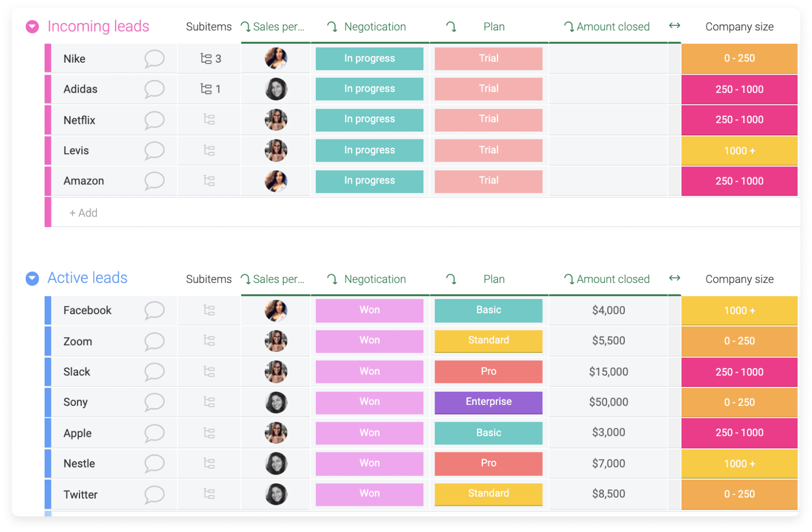Screen dimensions: 812x532
Task: Expand the 1 subitem of Adidas
Action: [x=211, y=89]
